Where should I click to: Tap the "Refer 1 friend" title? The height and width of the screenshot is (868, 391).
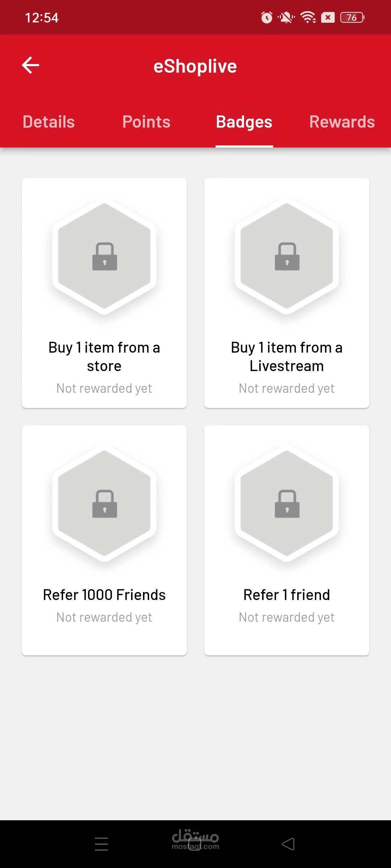(287, 595)
